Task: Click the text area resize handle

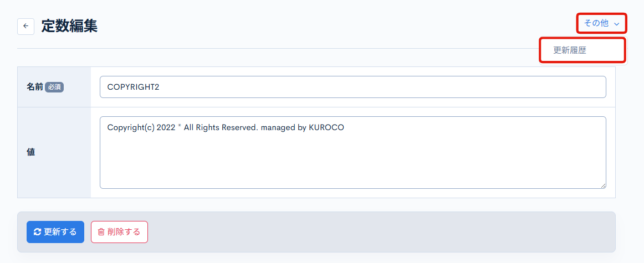Action: pos(603,185)
